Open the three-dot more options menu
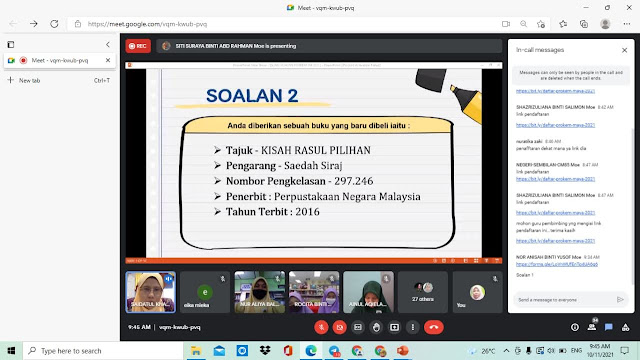Viewport: 640px width, 360px height. click(x=413, y=327)
